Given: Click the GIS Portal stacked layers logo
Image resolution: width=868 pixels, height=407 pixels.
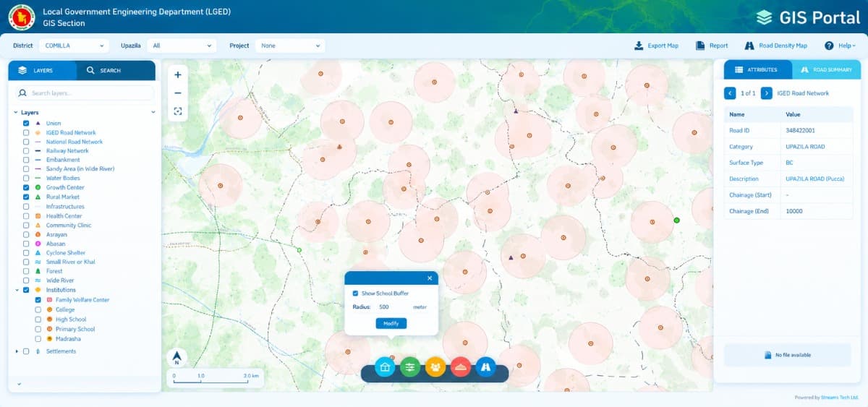Looking at the screenshot, I should (764, 17).
